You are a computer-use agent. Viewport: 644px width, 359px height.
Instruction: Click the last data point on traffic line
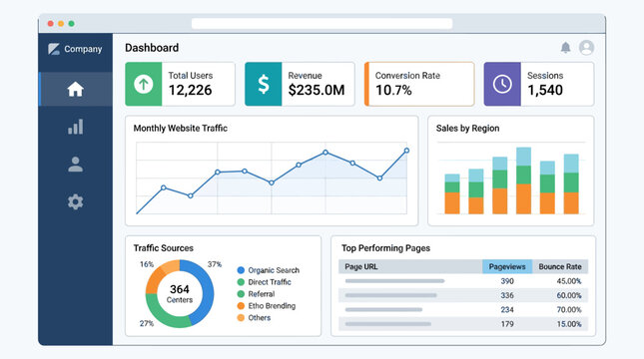406,151
